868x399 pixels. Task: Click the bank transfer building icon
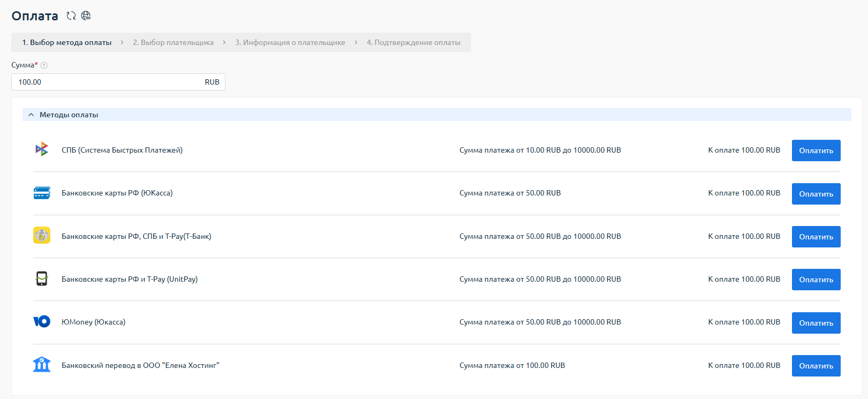coord(42,365)
